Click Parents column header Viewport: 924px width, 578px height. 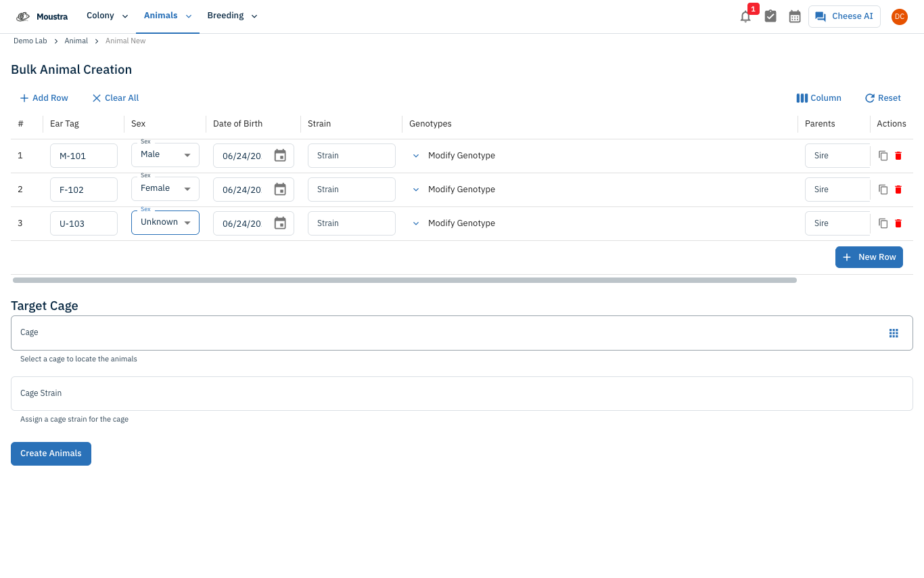coord(820,124)
